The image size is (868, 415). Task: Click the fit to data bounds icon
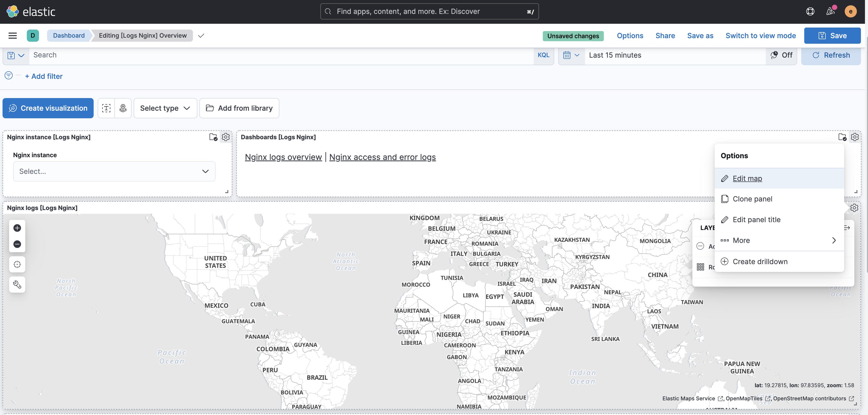(17, 264)
